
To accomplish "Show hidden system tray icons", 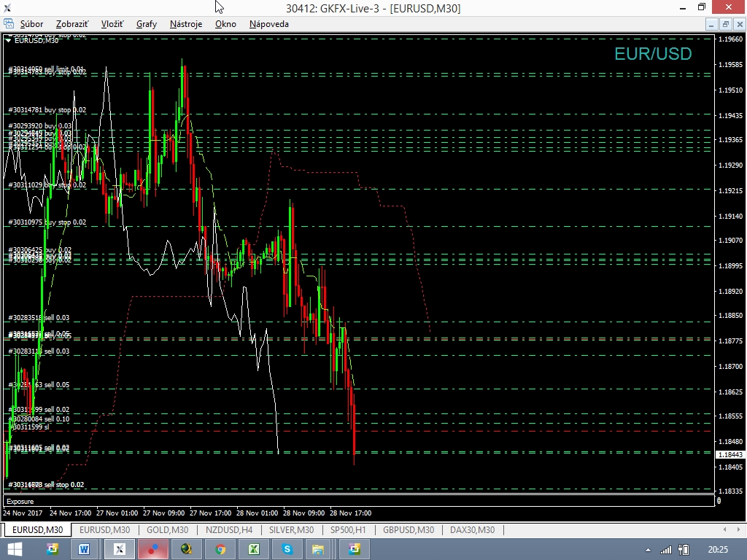I will click(648, 550).
